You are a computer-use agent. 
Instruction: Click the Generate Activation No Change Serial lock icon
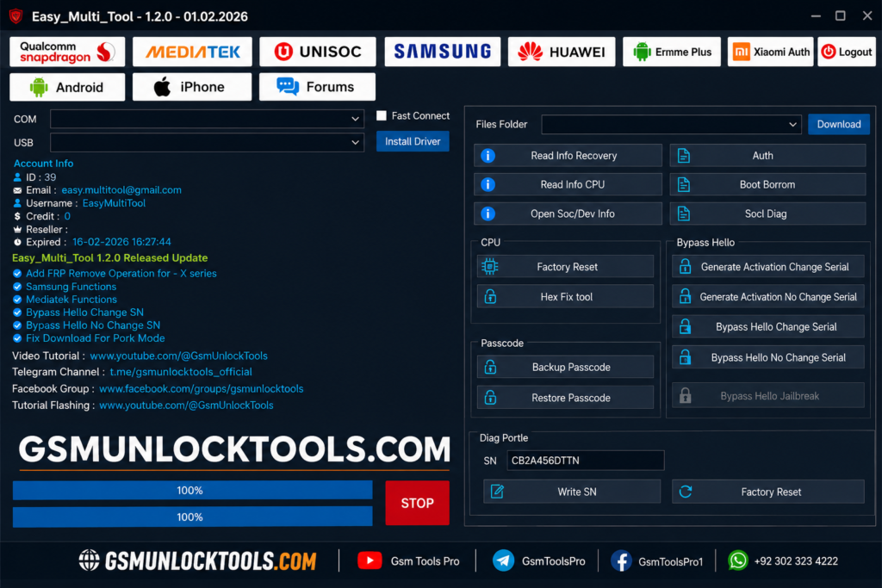[x=685, y=296]
